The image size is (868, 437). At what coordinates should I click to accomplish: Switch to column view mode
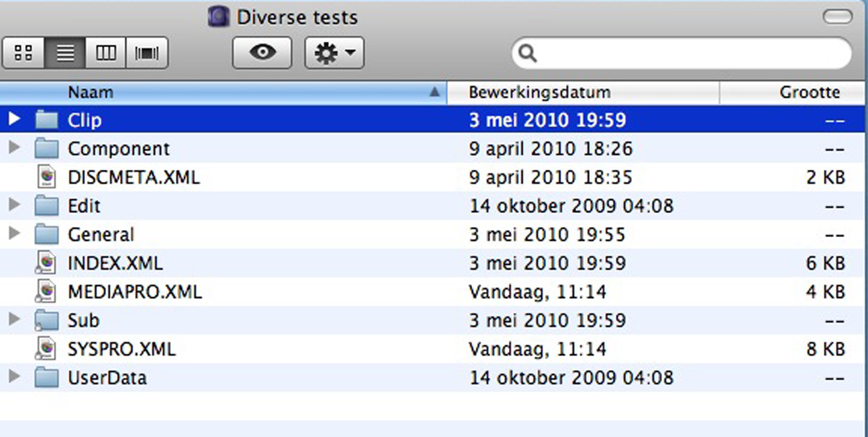pyautogui.click(x=106, y=53)
